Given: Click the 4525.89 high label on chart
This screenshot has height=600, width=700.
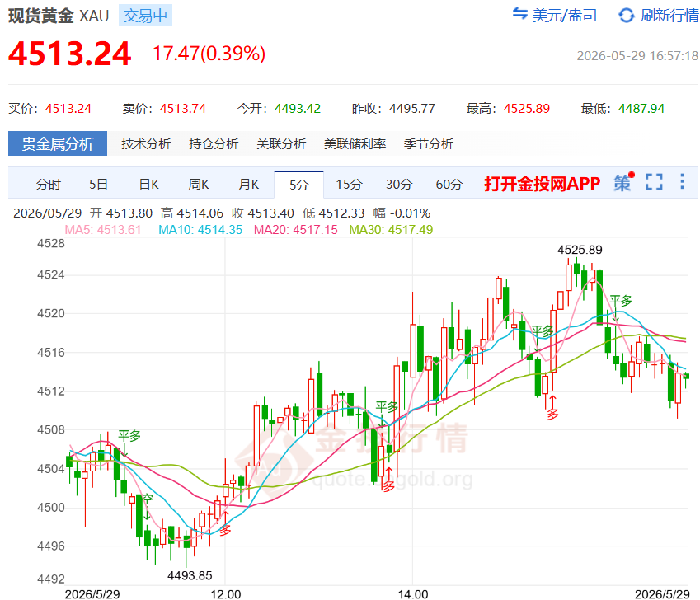Looking at the screenshot, I should 580,250.
